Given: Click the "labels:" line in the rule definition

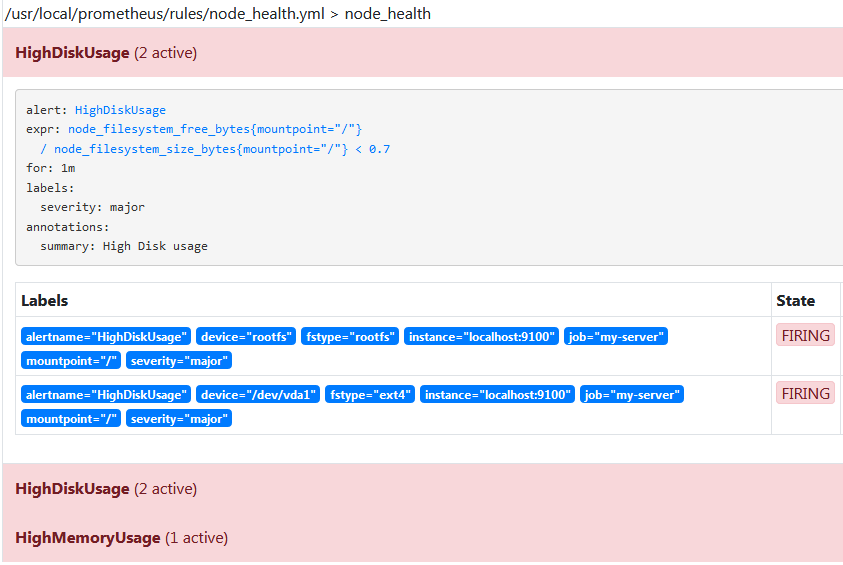Looking at the screenshot, I should [50, 188].
